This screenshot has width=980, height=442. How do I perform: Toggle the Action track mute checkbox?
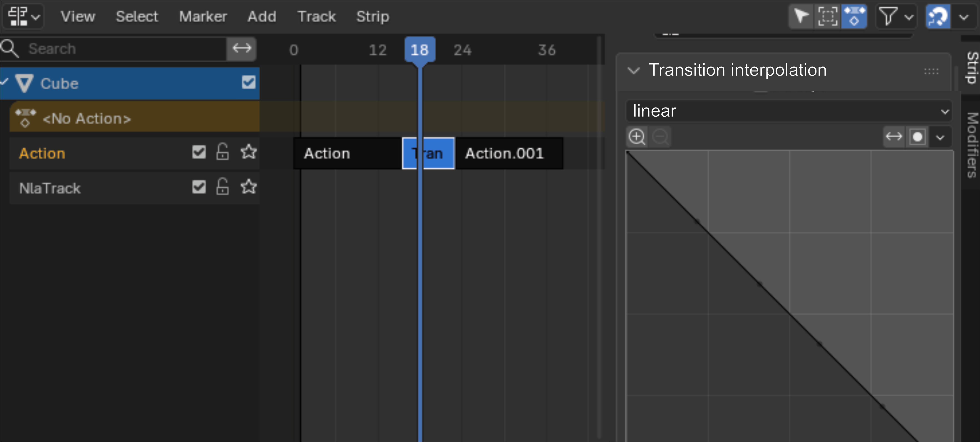pyautogui.click(x=198, y=152)
